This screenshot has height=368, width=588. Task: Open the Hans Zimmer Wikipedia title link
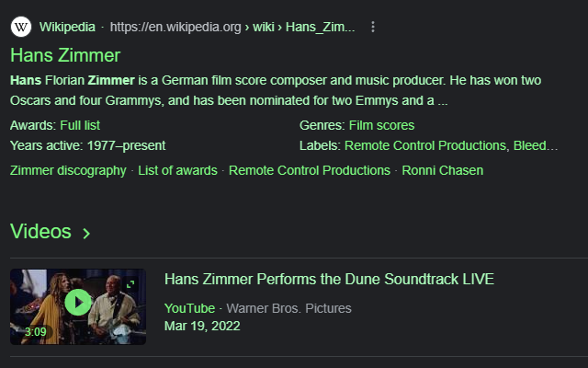pos(65,55)
